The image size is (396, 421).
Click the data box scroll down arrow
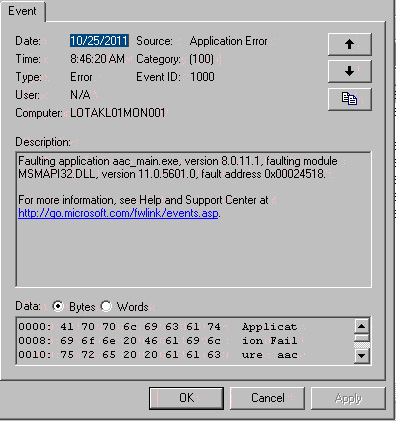point(362,355)
